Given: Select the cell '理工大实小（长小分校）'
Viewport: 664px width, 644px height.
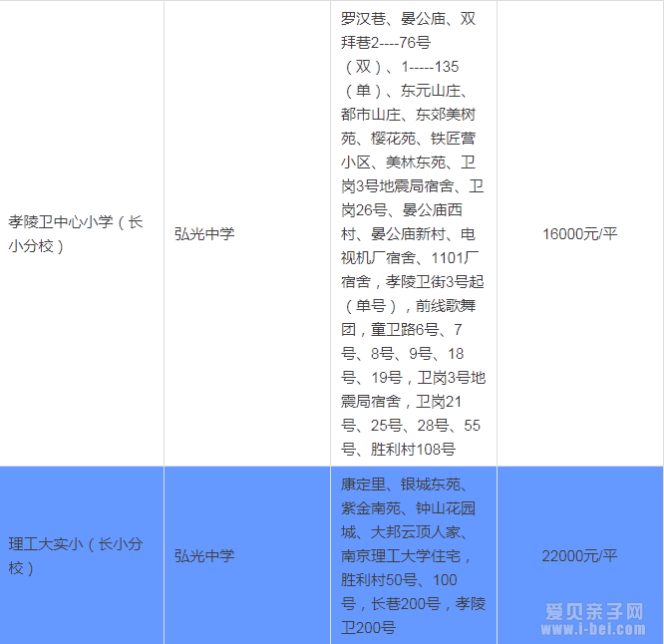Looking at the screenshot, I should 82,555.
